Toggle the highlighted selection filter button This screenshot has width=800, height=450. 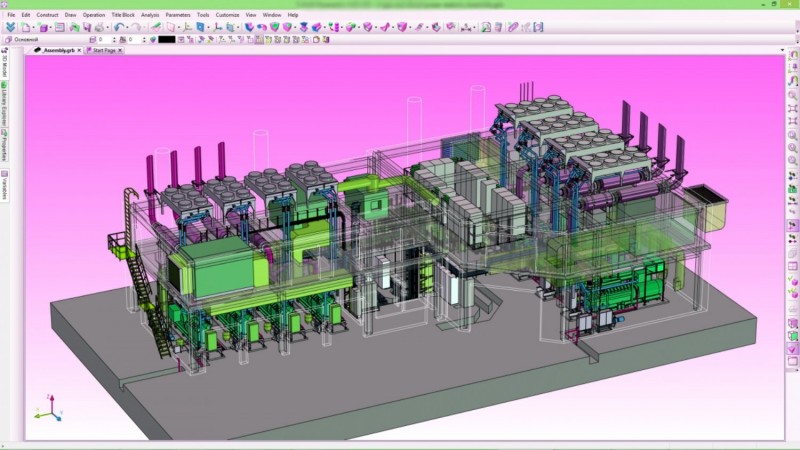(792, 226)
